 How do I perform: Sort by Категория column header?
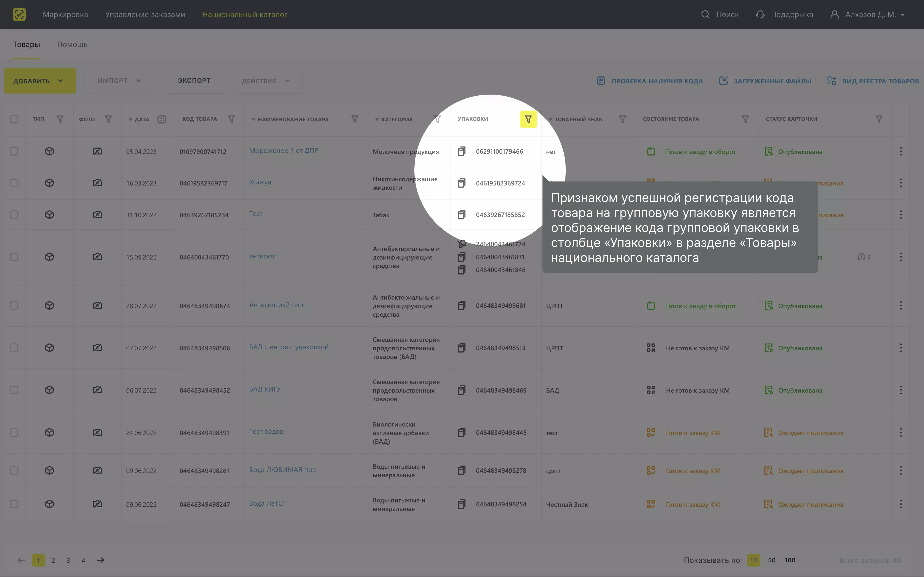pos(394,119)
